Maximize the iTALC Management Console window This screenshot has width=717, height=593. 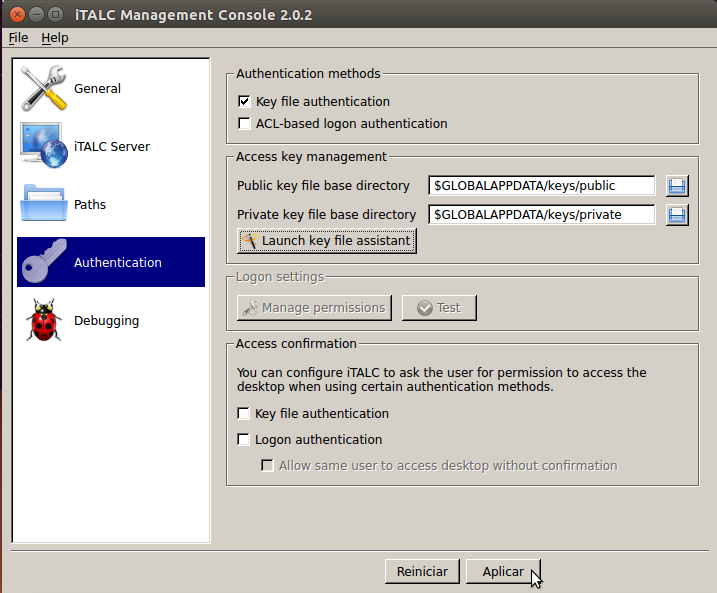[55, 15]
